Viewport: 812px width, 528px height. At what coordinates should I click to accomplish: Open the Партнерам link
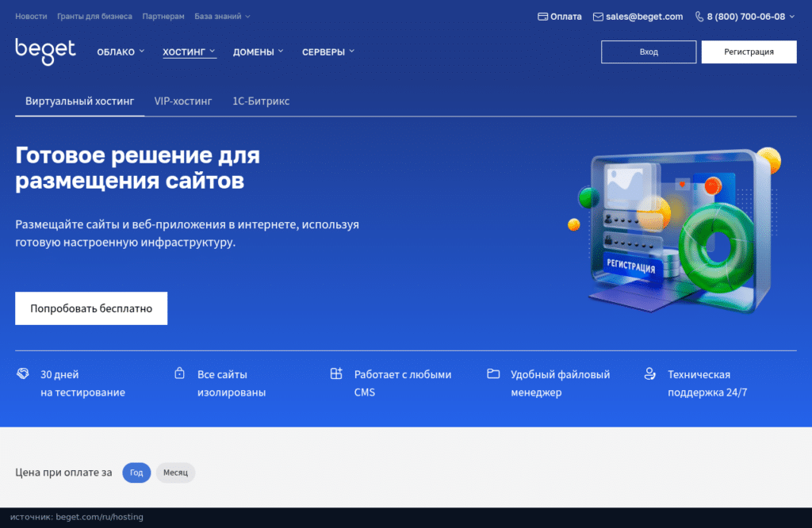tap(163, 17)
